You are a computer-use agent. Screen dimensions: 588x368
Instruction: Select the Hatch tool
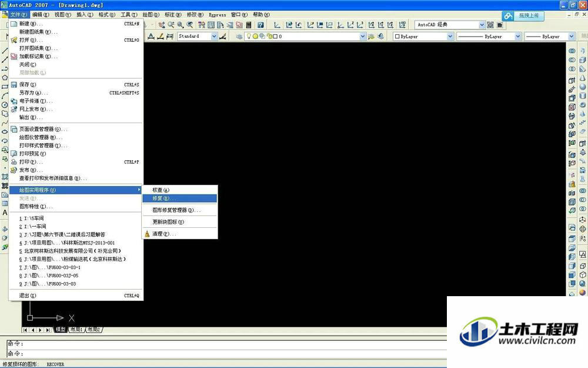(5, 177)
